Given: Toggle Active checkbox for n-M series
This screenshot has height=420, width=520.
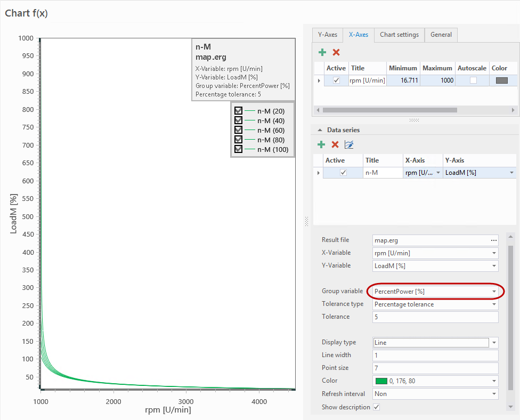Looking at the screenshot, I should click(x=343, y=173).
